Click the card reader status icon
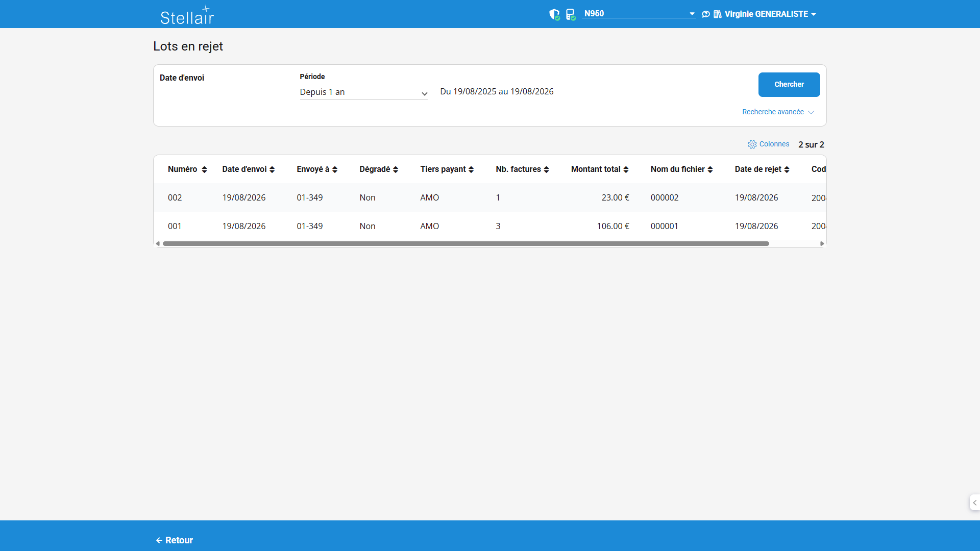The image size is (980, 551). [x=571, y=14]
